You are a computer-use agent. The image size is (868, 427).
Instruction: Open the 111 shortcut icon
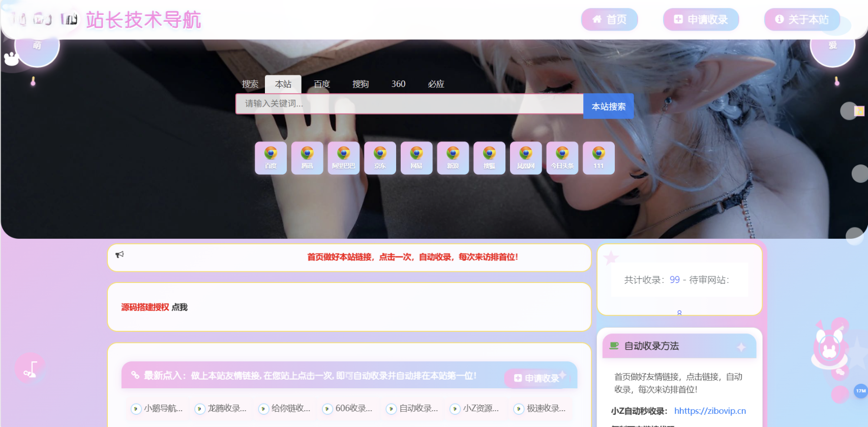click(598, 158)
